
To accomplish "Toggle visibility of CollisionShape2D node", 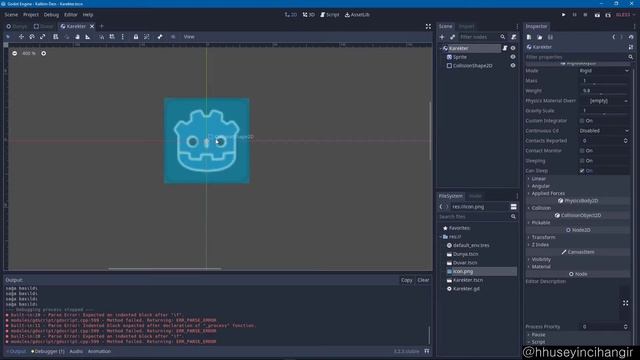I will pos(513,66).
